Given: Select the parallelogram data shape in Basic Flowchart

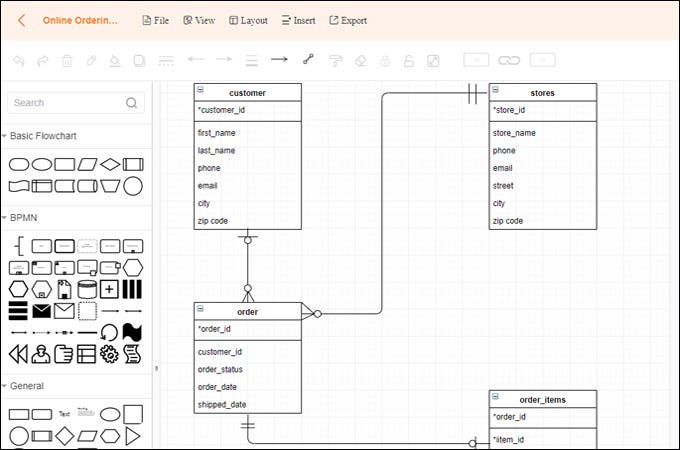Looking at the screenshot, I should click(x=87, y=164).
